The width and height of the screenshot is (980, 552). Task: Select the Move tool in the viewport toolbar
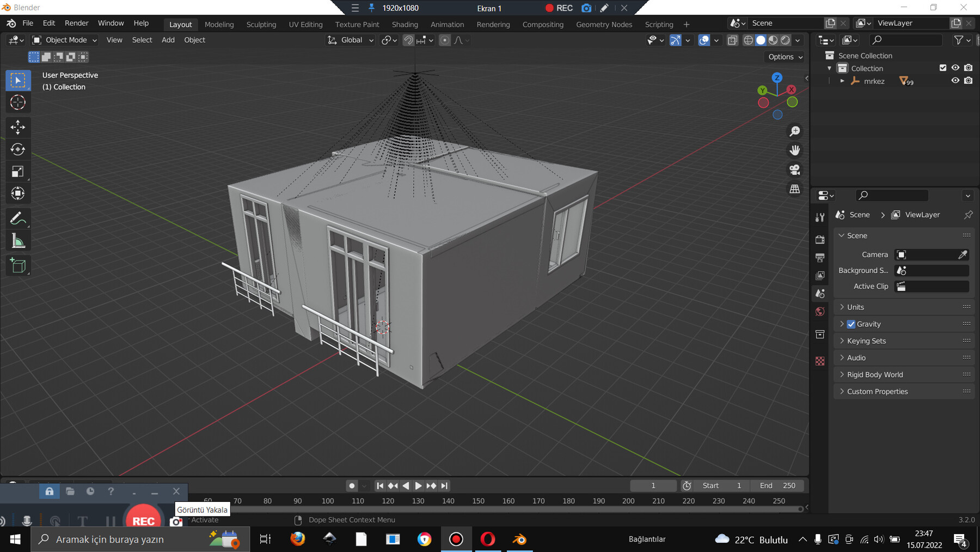click(x=18, y=127)
